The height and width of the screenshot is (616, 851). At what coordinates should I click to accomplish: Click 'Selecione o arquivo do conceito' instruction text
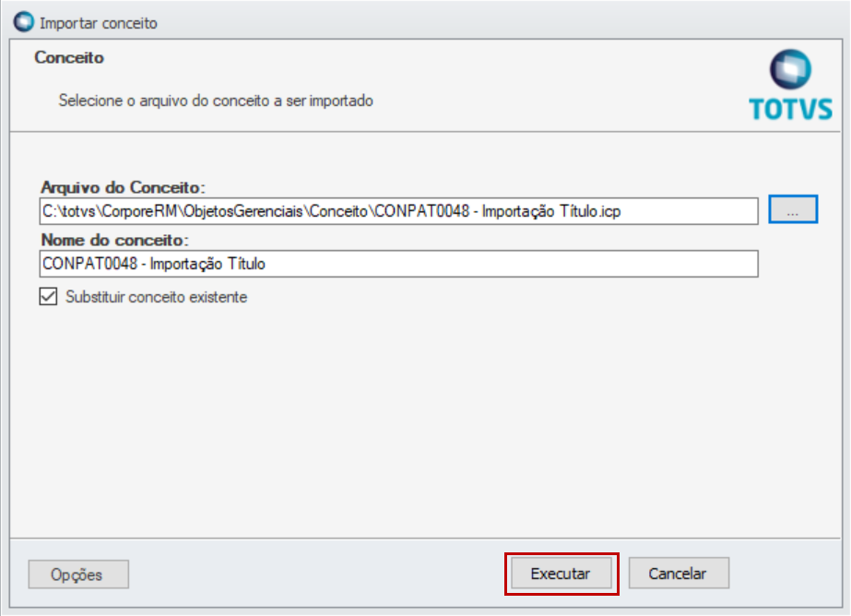(x=216, y=101)
